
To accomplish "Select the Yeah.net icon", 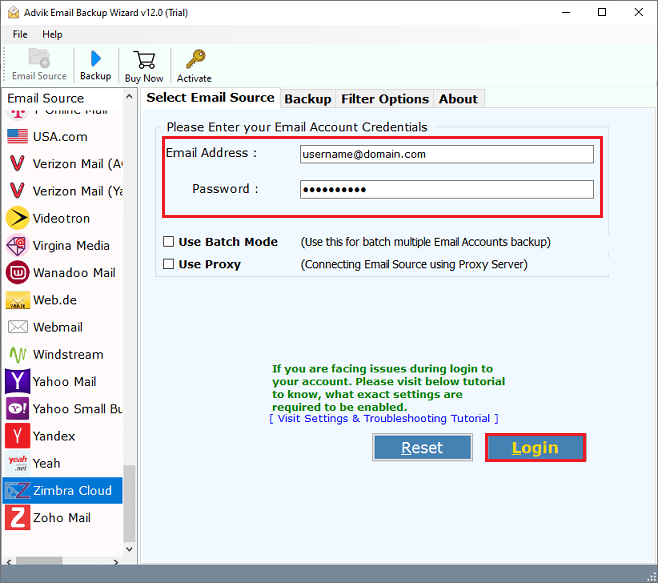I will (x=17, y=463).
